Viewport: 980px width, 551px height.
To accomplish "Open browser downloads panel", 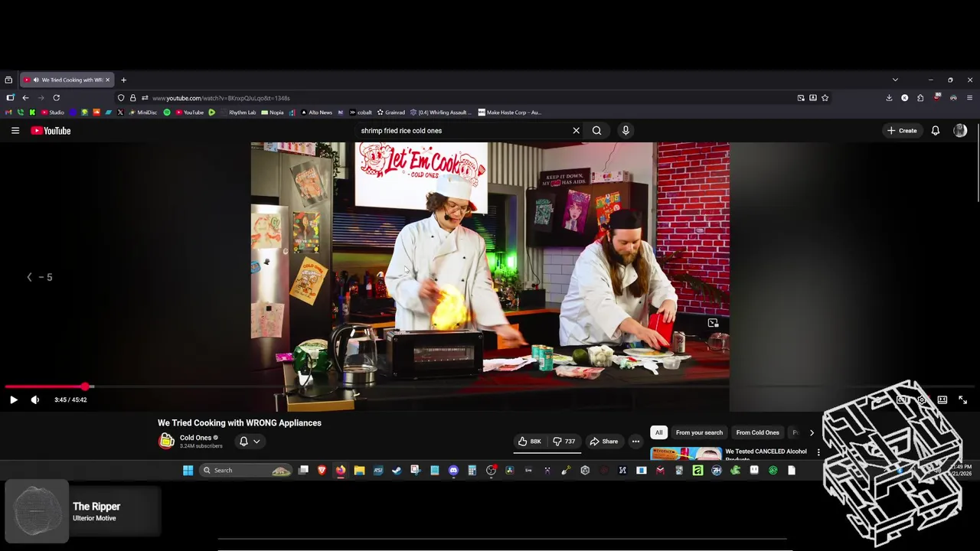I will tap(889, 98).
